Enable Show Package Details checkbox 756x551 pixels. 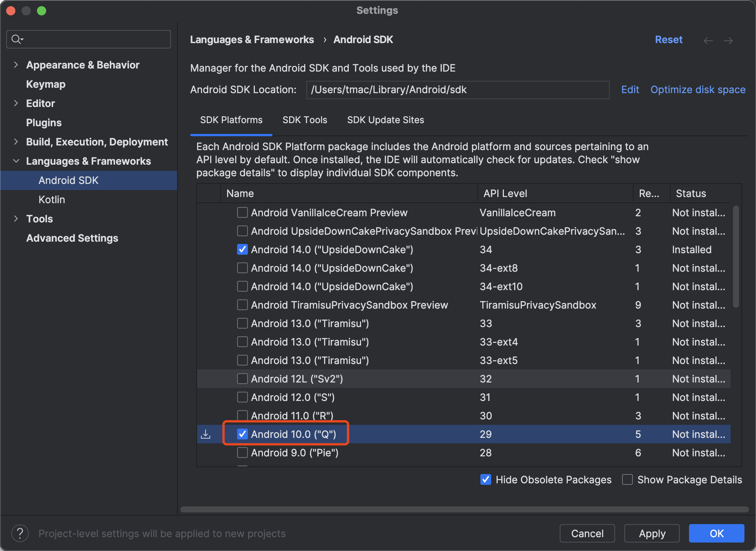click(x=627, y=479)
